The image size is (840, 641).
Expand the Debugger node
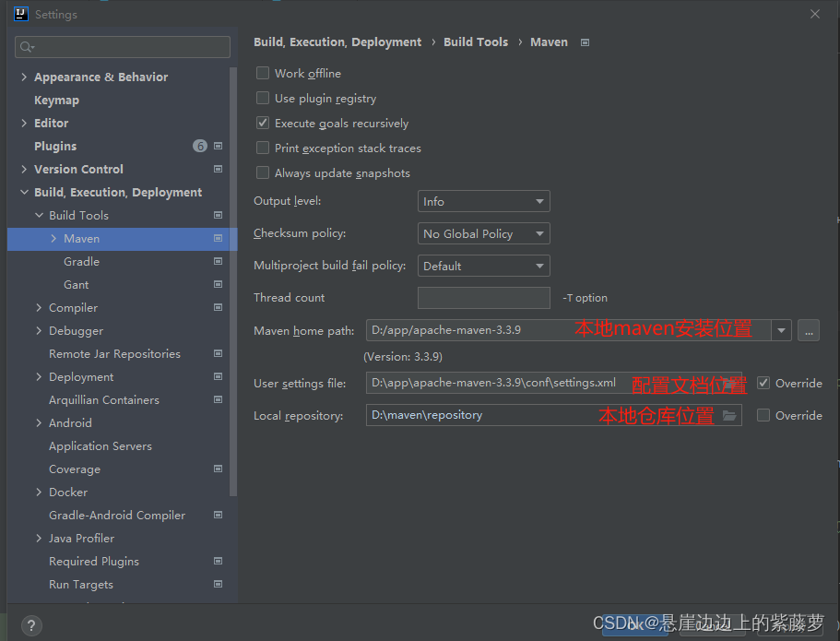[x=39, y=330]
